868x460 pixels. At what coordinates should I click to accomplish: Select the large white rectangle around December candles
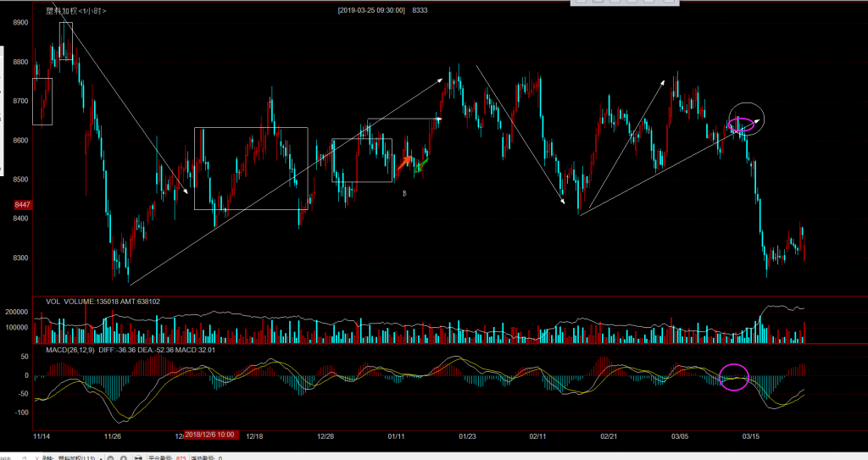coord(251,128)
